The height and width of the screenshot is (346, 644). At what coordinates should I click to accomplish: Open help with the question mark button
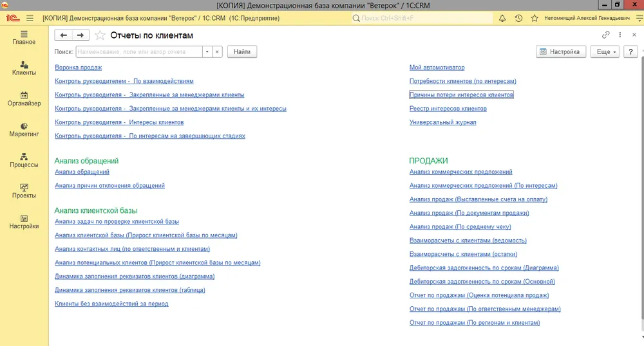(630, 51)
